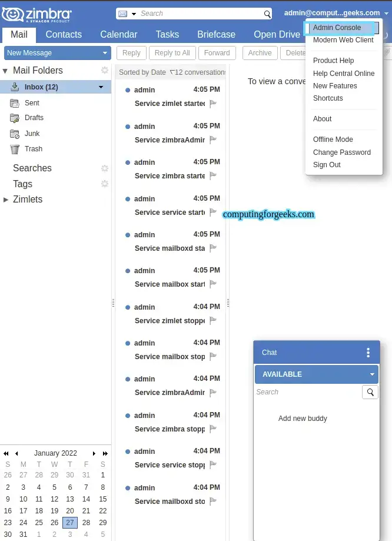Collapse the Mail Folders tree
Viewport: 392px width, 541px height.
tap(5, 71)
